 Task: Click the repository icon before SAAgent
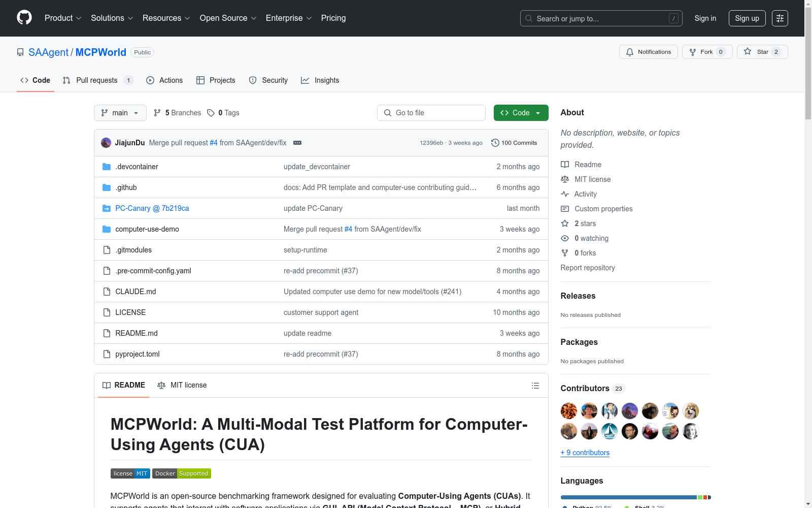coord(20,52)
